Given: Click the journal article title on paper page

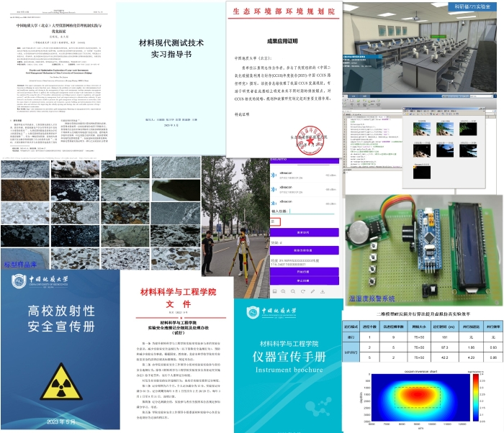Looking at the screenshot, I should pyautogui.click(x=59, y=28).
